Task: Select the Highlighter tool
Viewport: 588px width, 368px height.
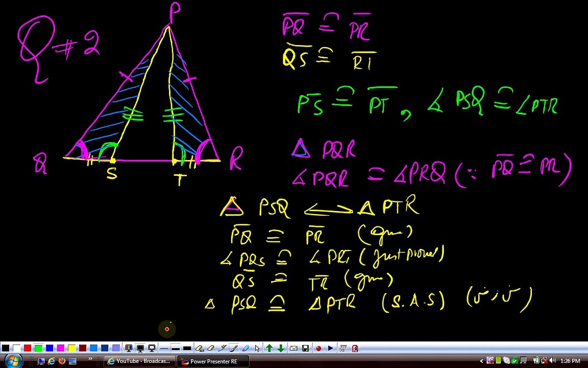Action: (245, 349)
